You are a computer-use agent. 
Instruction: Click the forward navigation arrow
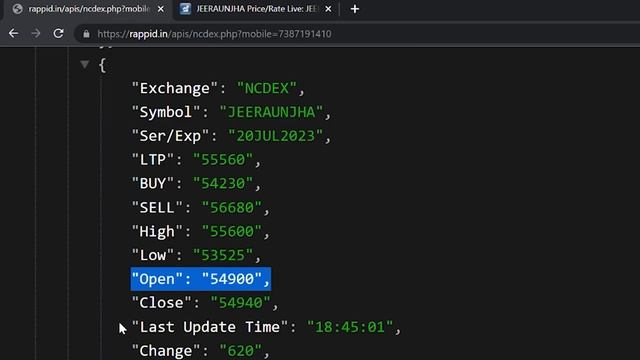pos(36,33)
